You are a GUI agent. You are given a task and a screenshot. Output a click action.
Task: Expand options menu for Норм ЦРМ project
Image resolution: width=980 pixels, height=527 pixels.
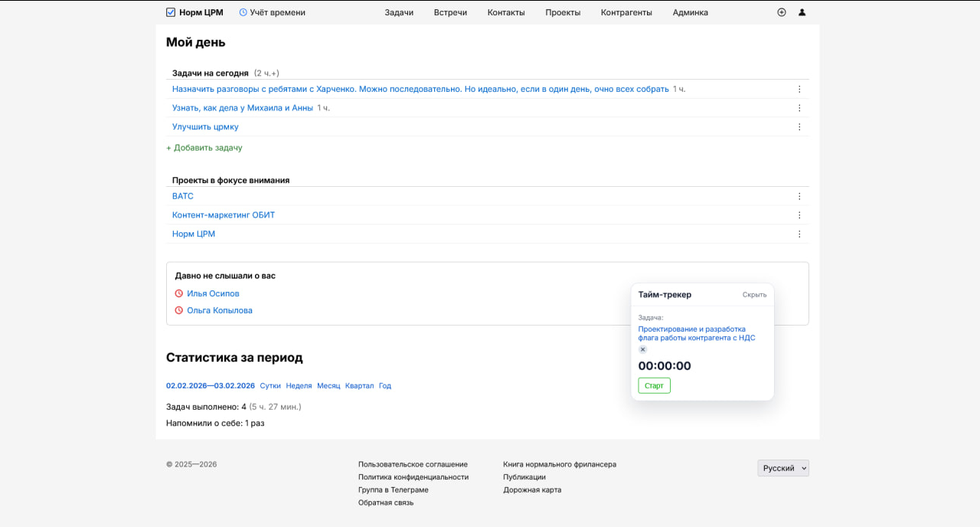799,234
